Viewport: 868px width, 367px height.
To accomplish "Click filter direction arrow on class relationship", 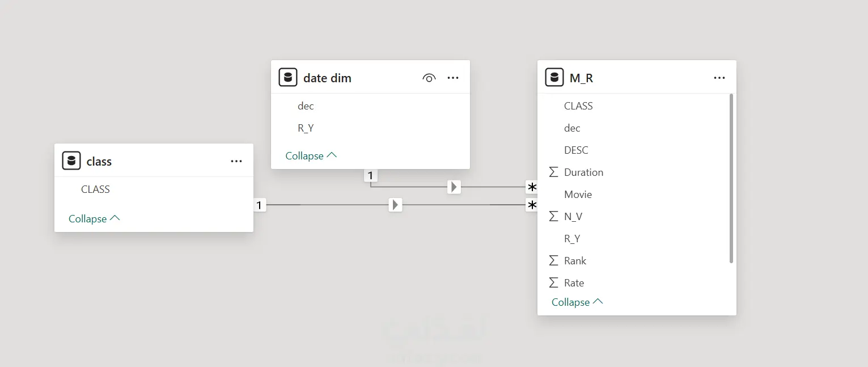I will click(x=396, y=205).
